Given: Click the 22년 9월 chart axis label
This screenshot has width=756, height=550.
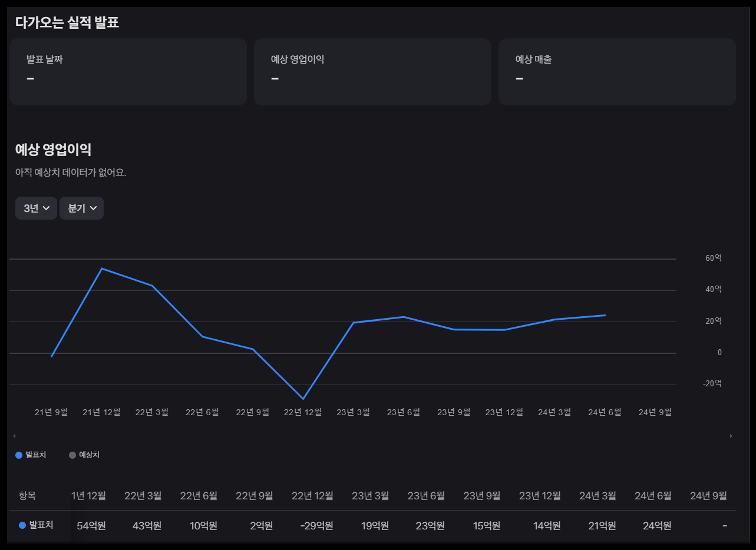Looking at the screenshot, I should [252, 412].
